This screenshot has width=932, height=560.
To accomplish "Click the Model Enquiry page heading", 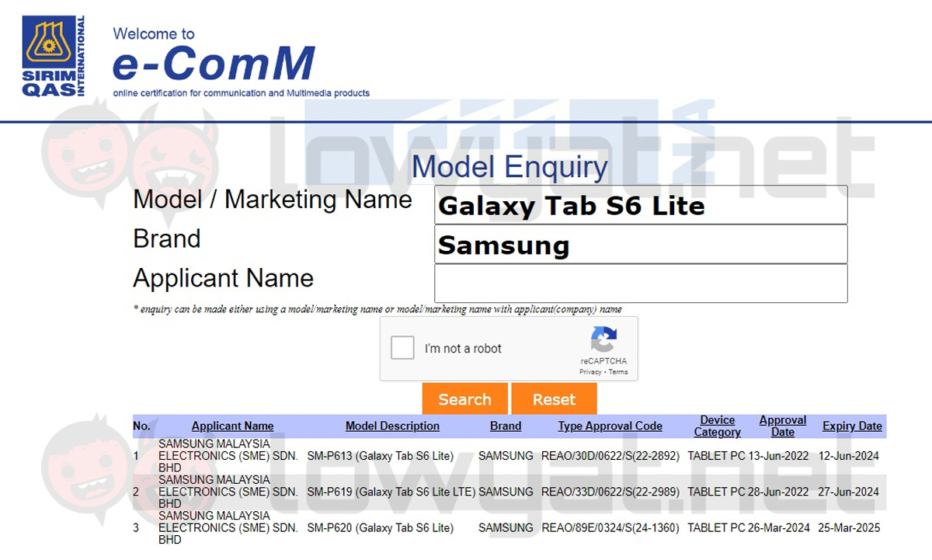I will click(x=509, y=167).
